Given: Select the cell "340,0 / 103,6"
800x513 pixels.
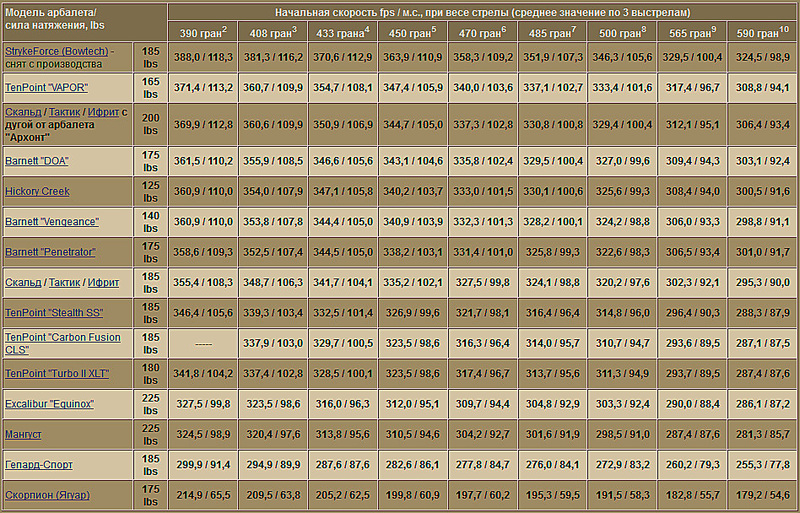Looking at the screenshot, I should click(483, 88).
